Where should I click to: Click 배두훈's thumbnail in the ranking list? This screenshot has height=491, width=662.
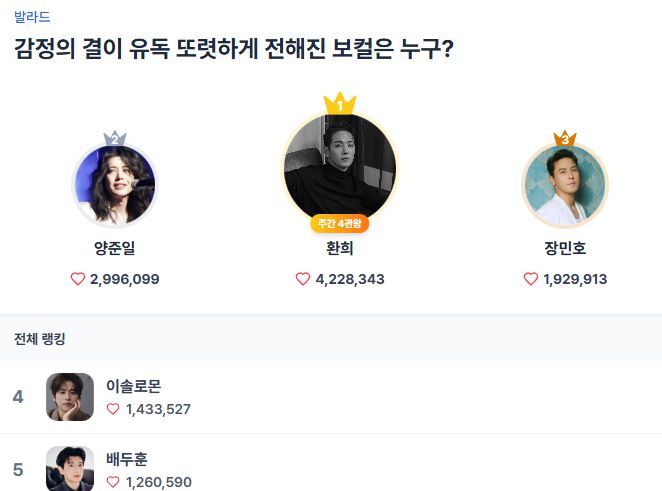pos(70,468)
